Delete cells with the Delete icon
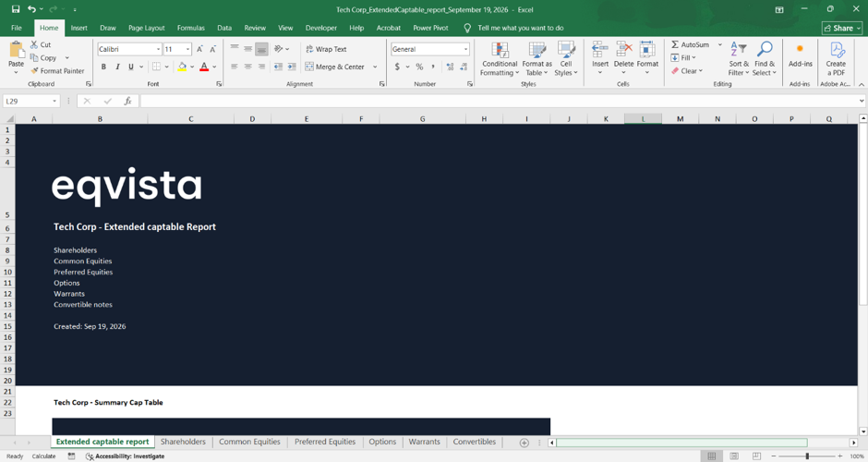 [624, 50]
